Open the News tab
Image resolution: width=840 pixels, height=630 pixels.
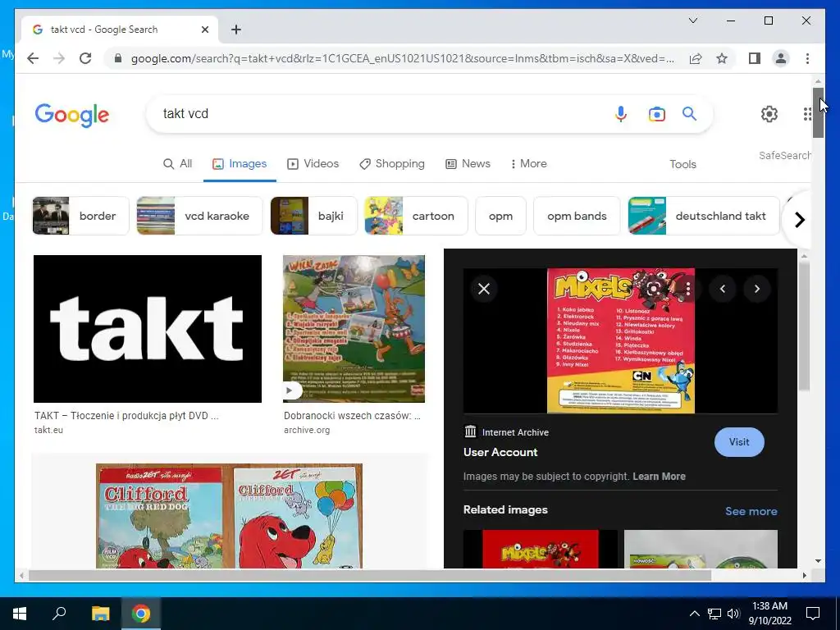point(468,163)
